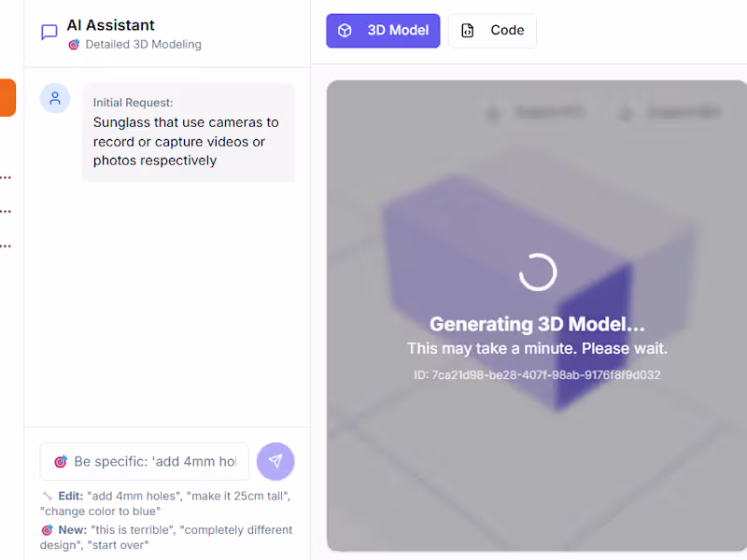Click the cube icon on 3D Model tab
Viewport: 747px width, 560px height.
345,31
